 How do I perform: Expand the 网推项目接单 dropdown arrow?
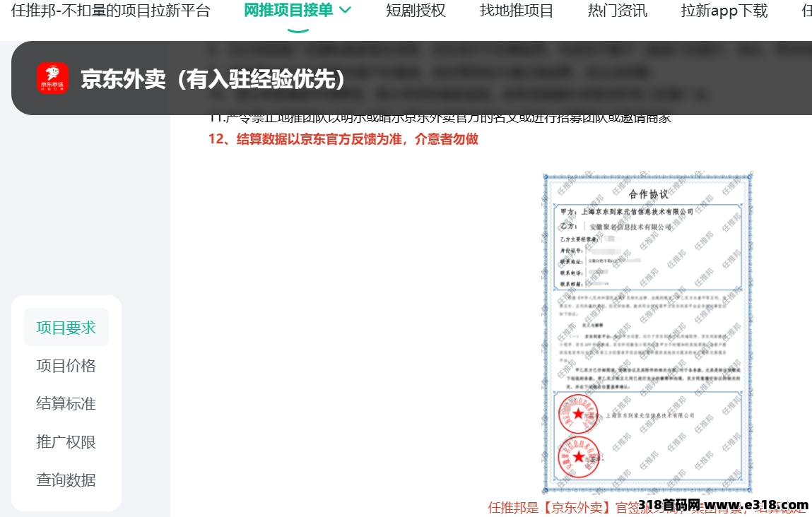pos(346,10)
